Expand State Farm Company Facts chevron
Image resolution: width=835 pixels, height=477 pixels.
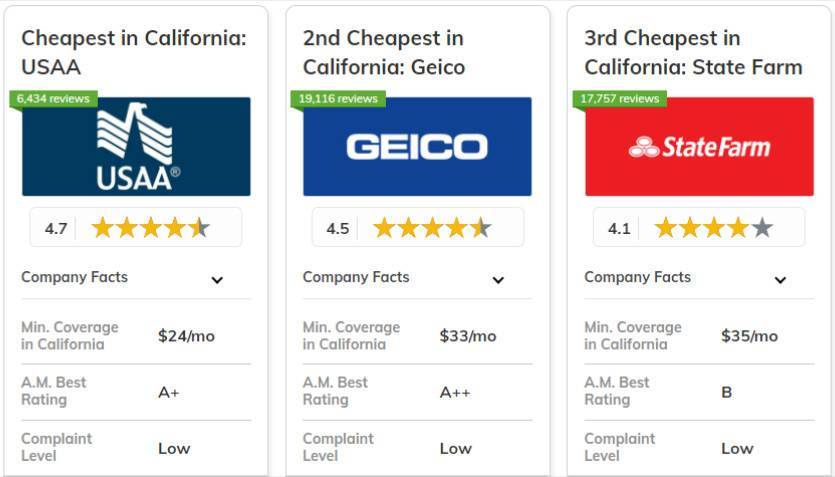[780, 280]
